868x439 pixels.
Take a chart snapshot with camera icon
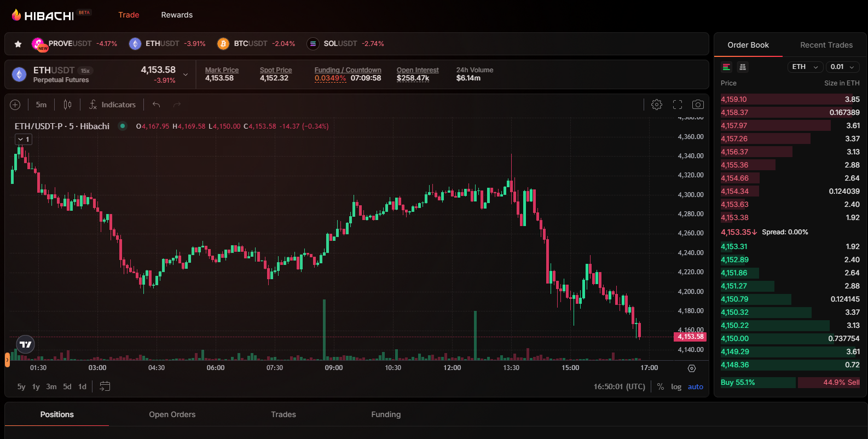click(x=698, y=105)
